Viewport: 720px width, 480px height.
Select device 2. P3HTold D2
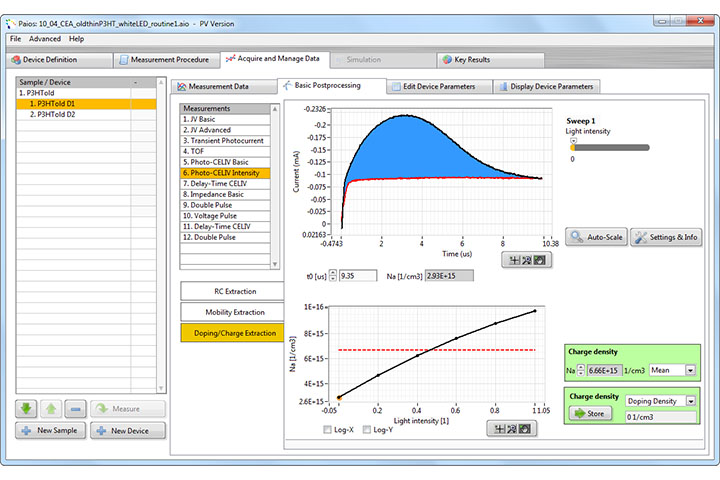(x=86, y=114)
